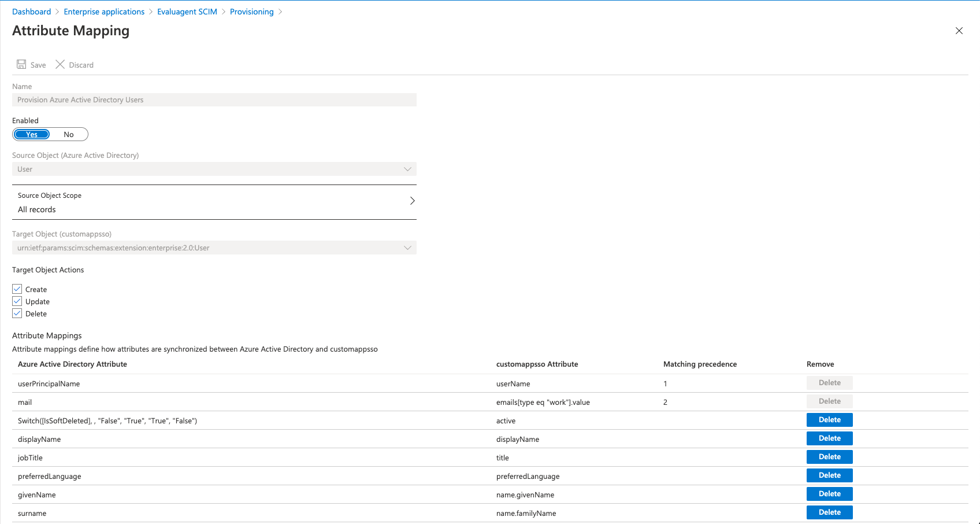Click disabled Delete for mail row
This screenshot has height=524, width=980.
click(830, 401)
